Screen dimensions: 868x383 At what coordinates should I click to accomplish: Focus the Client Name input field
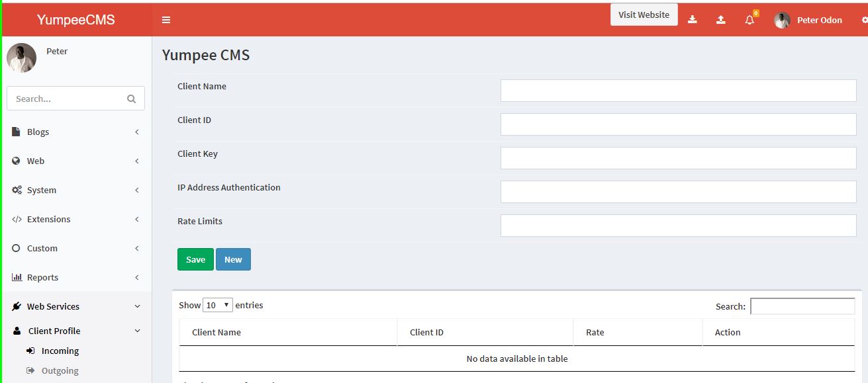(x=678, y=91)
